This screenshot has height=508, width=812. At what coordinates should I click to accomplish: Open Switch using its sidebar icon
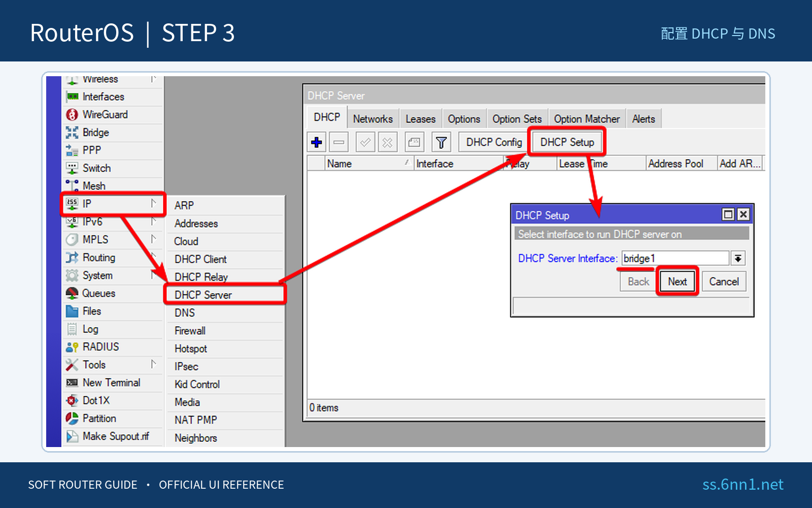(x=73, y=168)
